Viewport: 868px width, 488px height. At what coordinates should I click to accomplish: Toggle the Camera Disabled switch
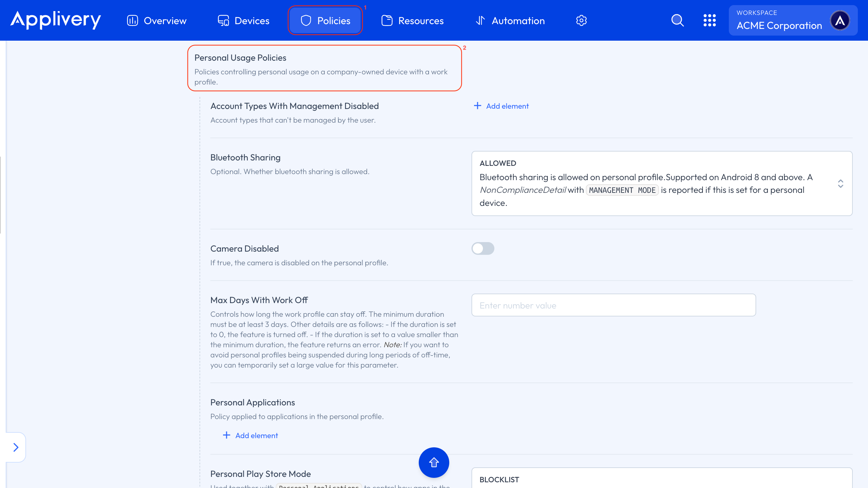point(483,248)
